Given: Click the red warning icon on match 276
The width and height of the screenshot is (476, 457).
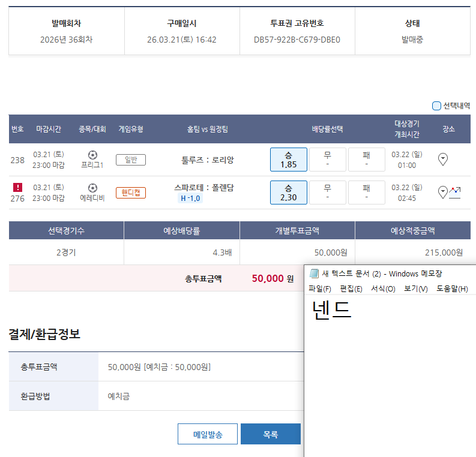Looking at the screenshot, I should [17, 188].
